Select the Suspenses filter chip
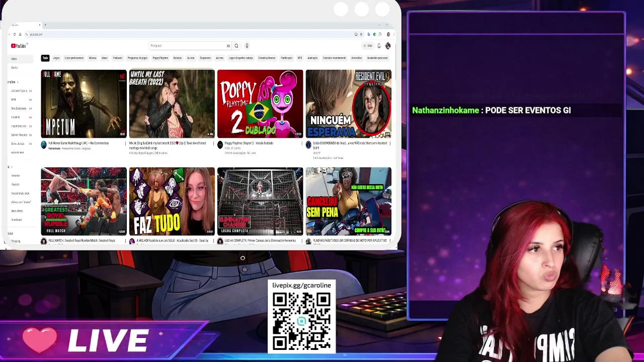Image resolution: width=644 pixels, height=362 pixels. [x=205, y=58]
